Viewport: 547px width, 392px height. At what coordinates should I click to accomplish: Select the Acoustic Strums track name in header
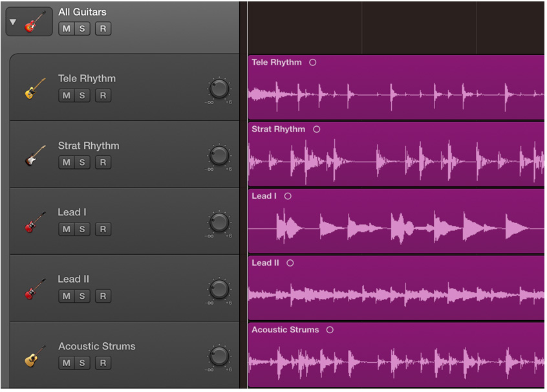96,346
